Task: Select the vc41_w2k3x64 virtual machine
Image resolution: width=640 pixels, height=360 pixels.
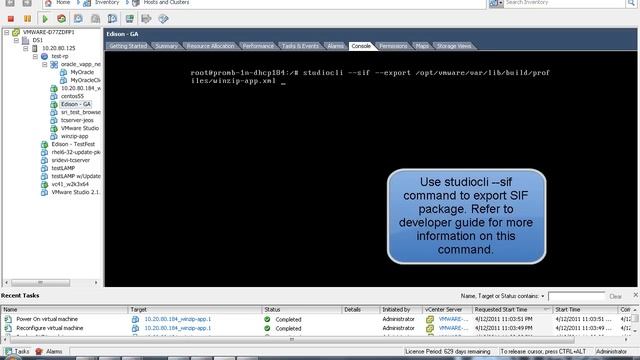Action: point(70,184)
